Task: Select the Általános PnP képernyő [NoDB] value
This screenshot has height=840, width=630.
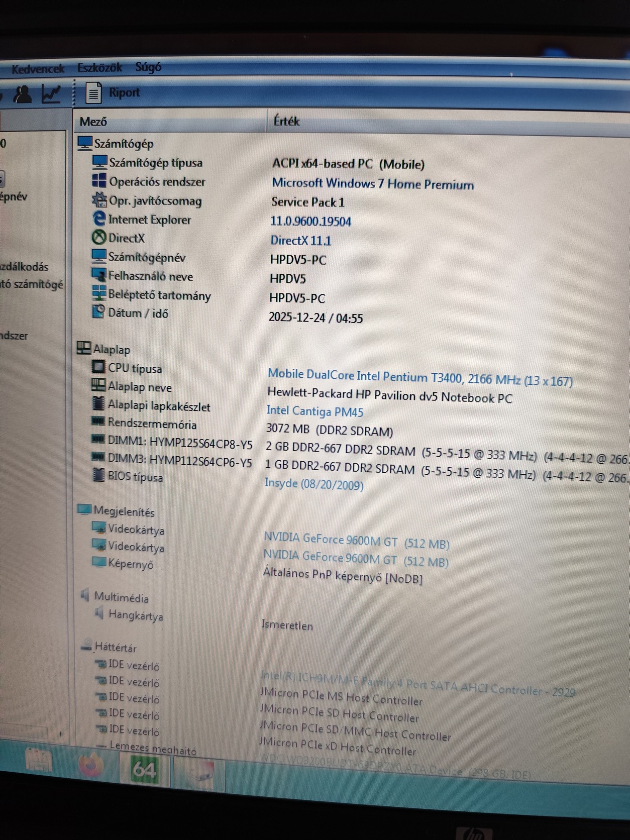Action: (x=343, y=576)
